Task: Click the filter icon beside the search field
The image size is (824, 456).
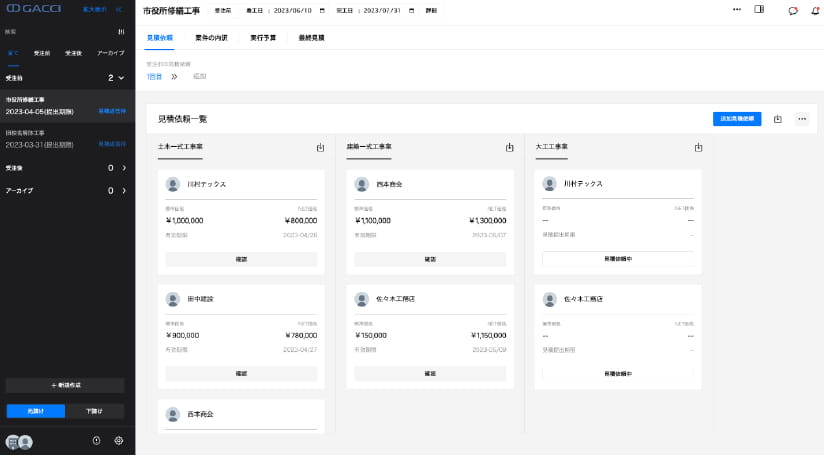Action: (x=121, y=31)
